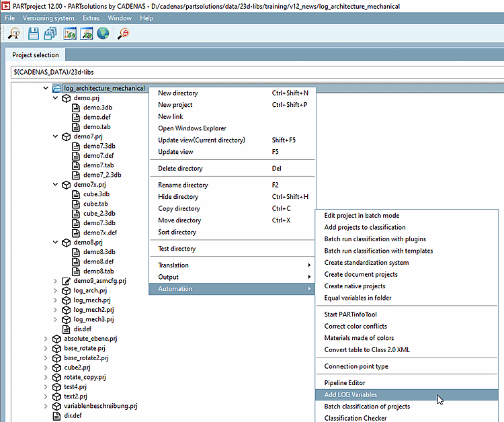Choose Pipeline Editor in Automation submenu

coord(344,383)
